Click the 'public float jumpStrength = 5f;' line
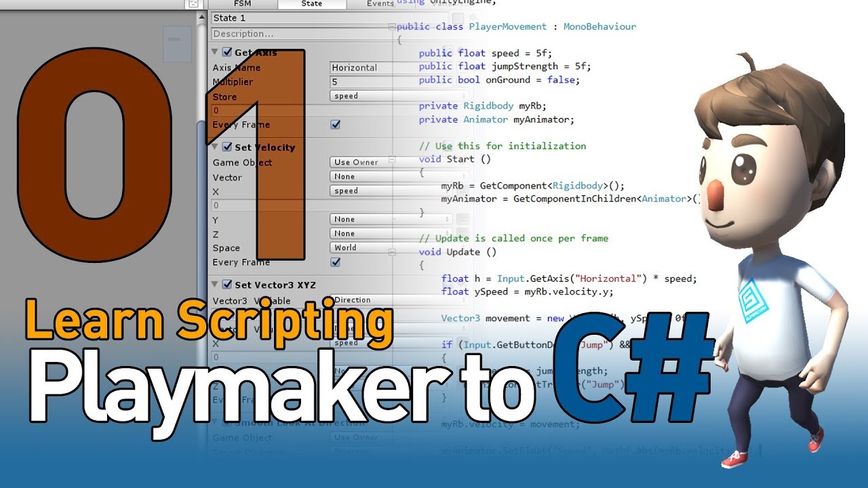Viewport: 868px width, 488px height. pyautogui.click(x=505, y=66)
